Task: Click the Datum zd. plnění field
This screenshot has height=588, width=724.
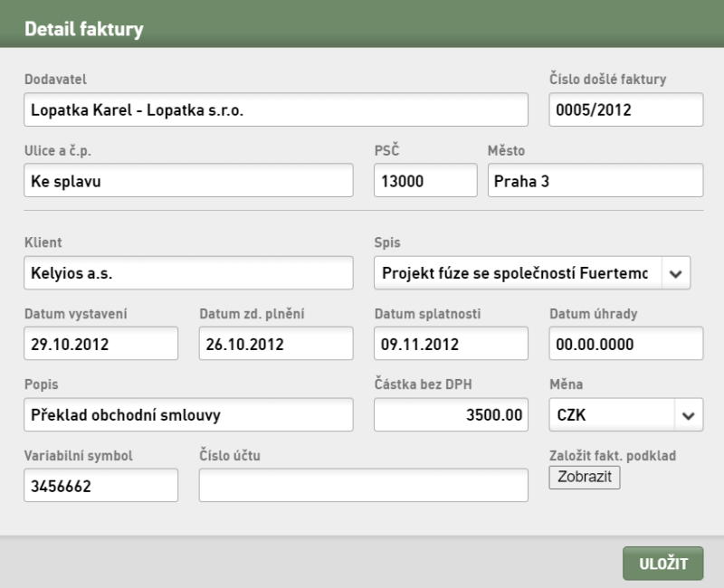Action: [276, 344]
